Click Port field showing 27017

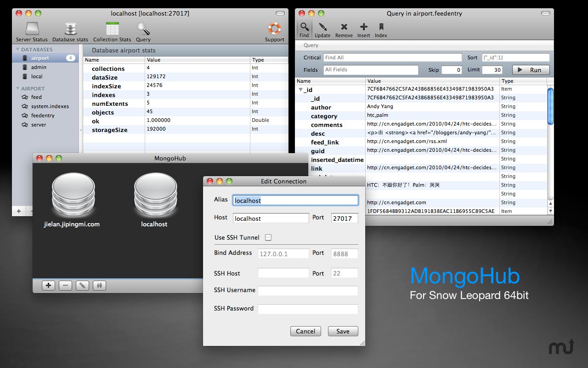(345, 218)
